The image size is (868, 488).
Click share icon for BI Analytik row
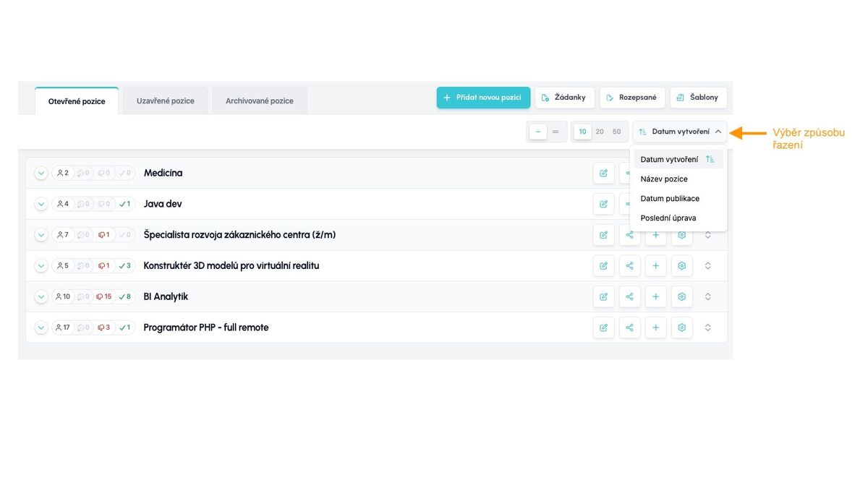[629, 297]
